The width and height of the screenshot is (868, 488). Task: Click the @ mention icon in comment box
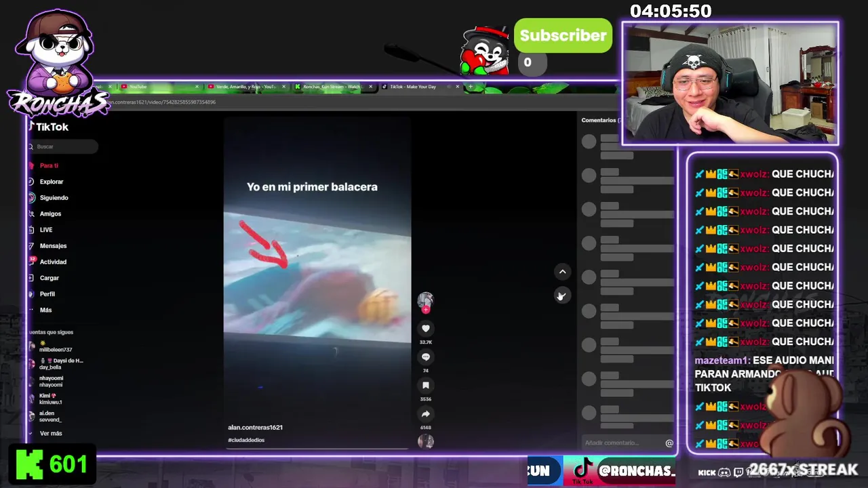point(669,443)
